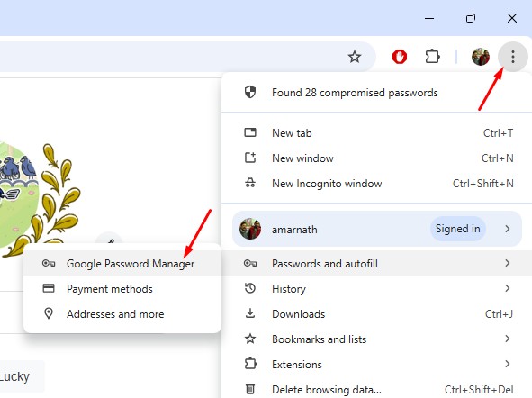The width and height of the screenshot is (532, 398).
Task: Open Payment methods submenu item
Action: point(122,288)
